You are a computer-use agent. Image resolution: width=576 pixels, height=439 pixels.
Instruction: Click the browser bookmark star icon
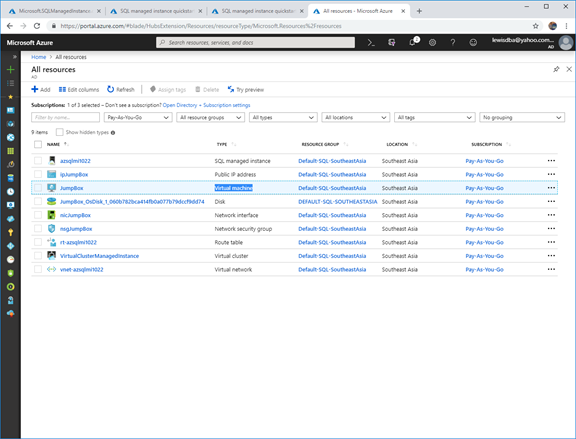(536, 26)
